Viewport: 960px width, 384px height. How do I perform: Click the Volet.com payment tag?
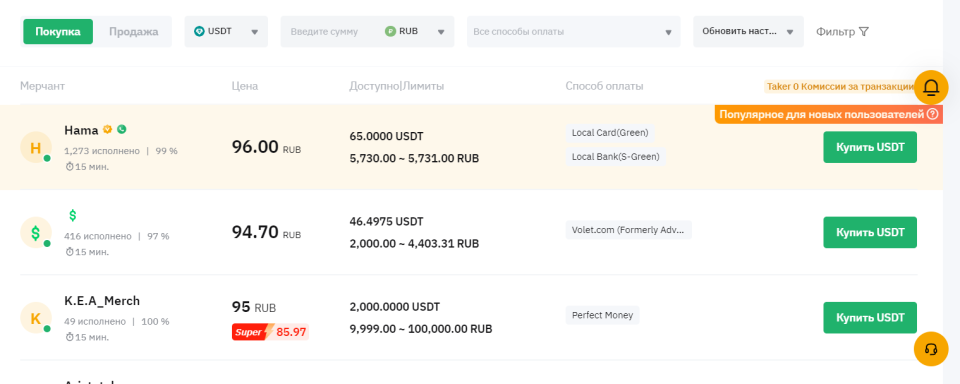628,230
